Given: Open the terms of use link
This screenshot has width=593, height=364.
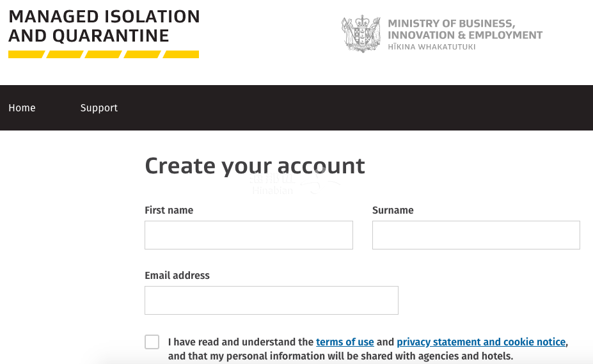Looking at the screenshot, I should [345, 342].
